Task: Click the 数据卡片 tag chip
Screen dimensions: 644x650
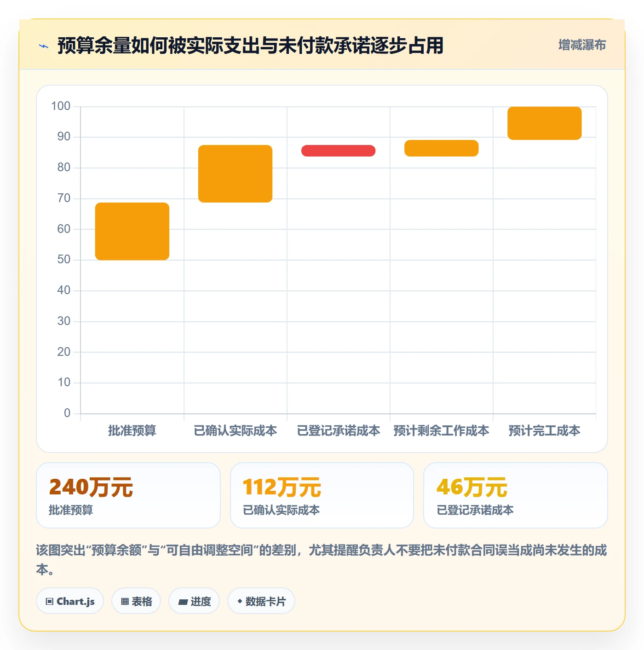Action: [261, 601]
